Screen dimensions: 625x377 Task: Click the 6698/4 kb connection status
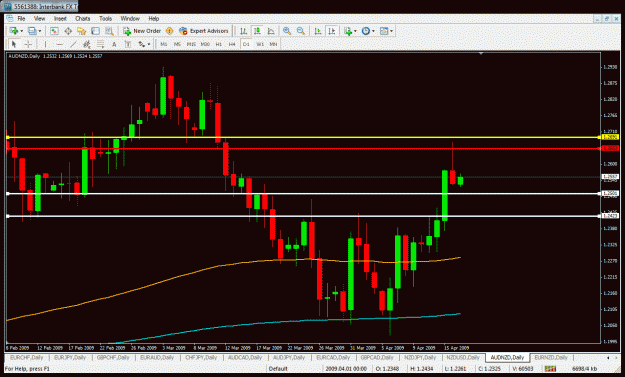(584, 369)
